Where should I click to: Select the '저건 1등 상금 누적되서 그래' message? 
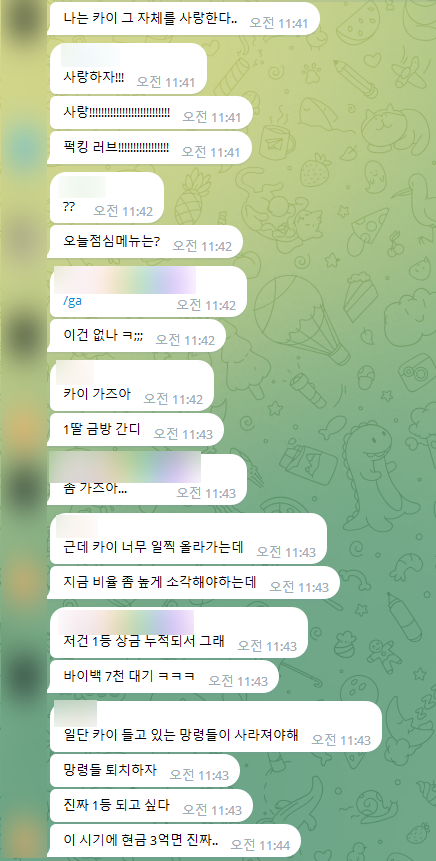click(178, 633)
